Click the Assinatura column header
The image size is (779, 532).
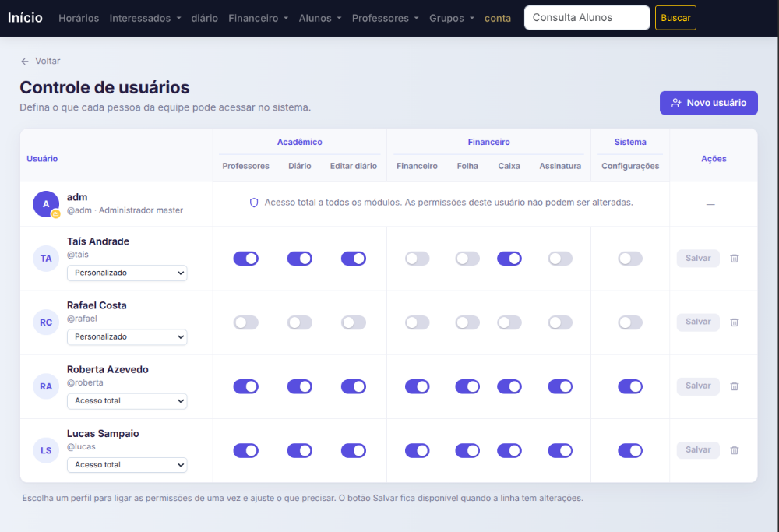(560, 166)
